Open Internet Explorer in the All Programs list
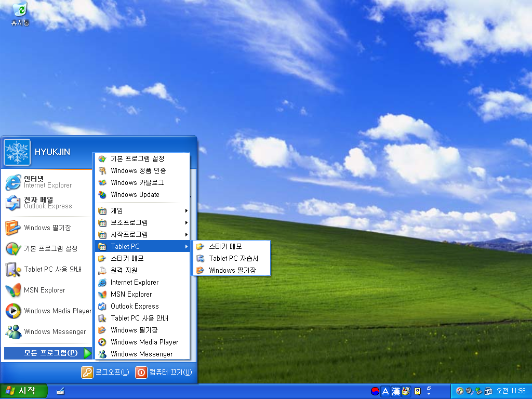 click(142, 282)
